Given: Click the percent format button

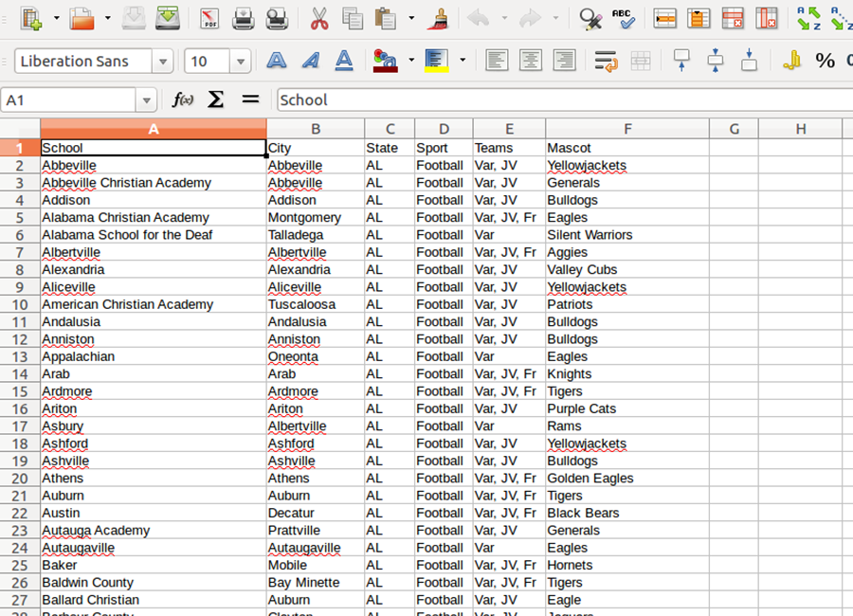Looking at the screenshot, I should (x=825, y=62).
